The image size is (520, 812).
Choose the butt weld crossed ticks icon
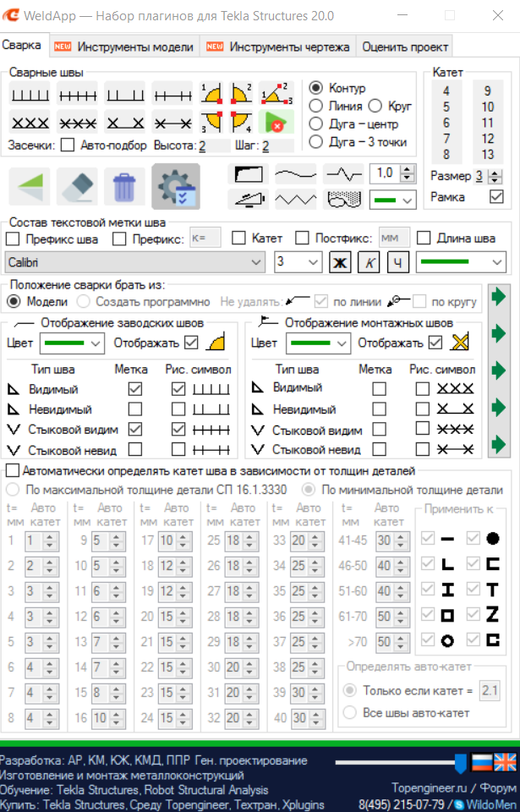pyautogui.click(x=77, y=93)
